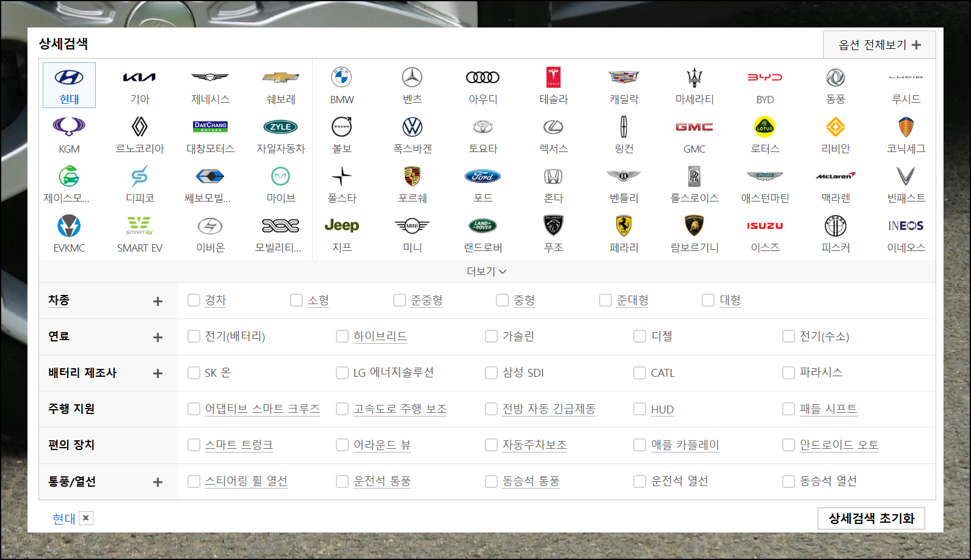Pick the Ferrari (페라리) brand logo
This screenshot has width=971, height=560.
coord(624,226)
